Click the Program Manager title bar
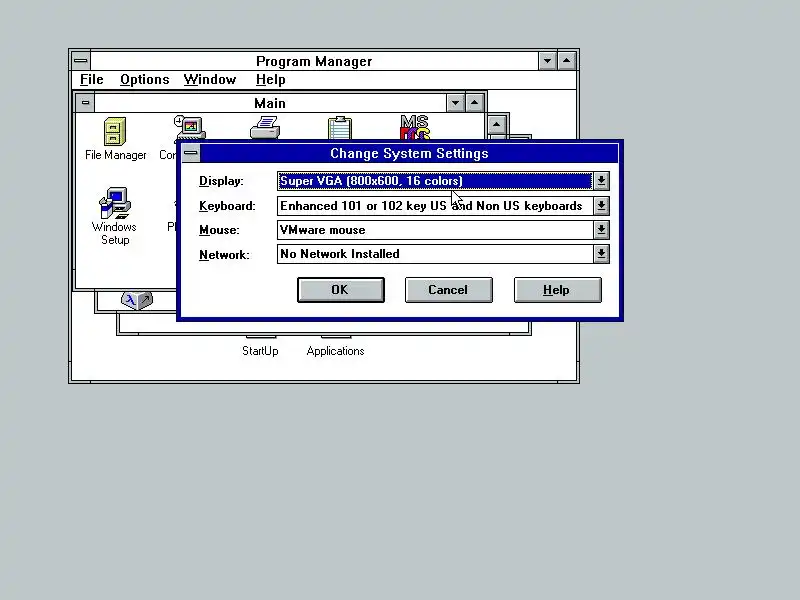Image resolution: width=800 pixels, height=600 pixels. pos(314,61)
